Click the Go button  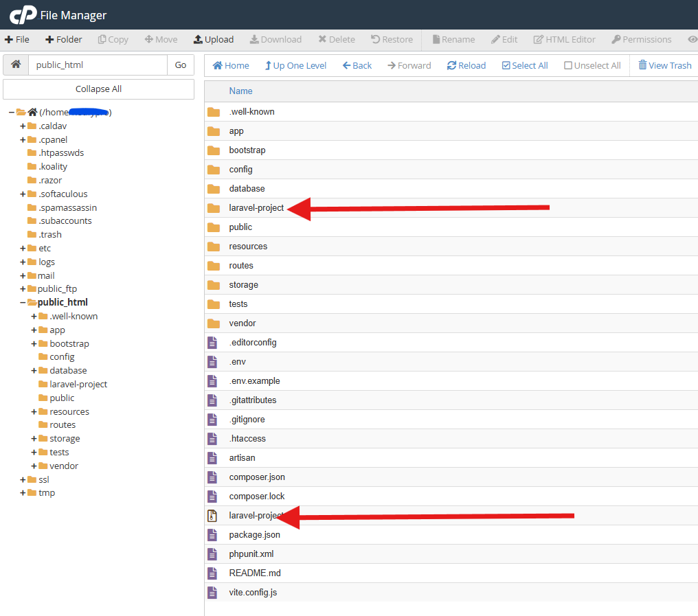[x=181, y=65]
